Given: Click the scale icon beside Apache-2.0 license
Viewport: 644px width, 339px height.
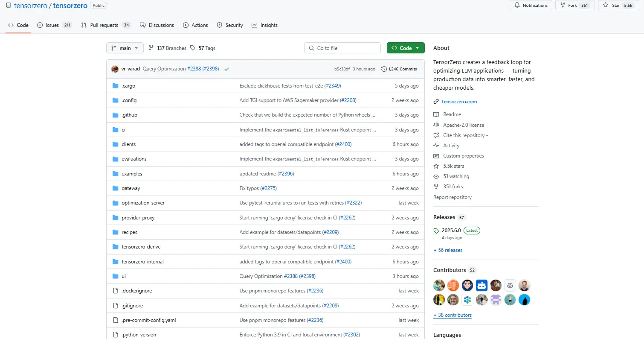Looking at the screenshot, I should (436, 125).
